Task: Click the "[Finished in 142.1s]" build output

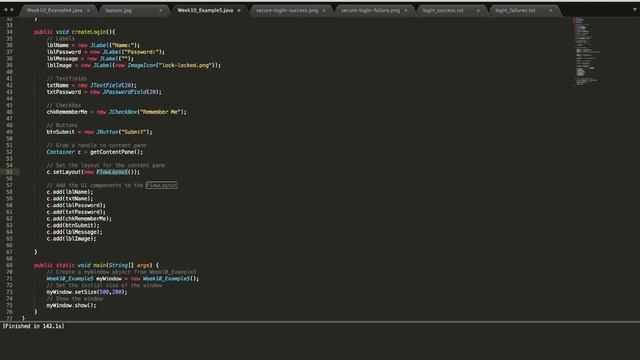Action: [33, 326]
